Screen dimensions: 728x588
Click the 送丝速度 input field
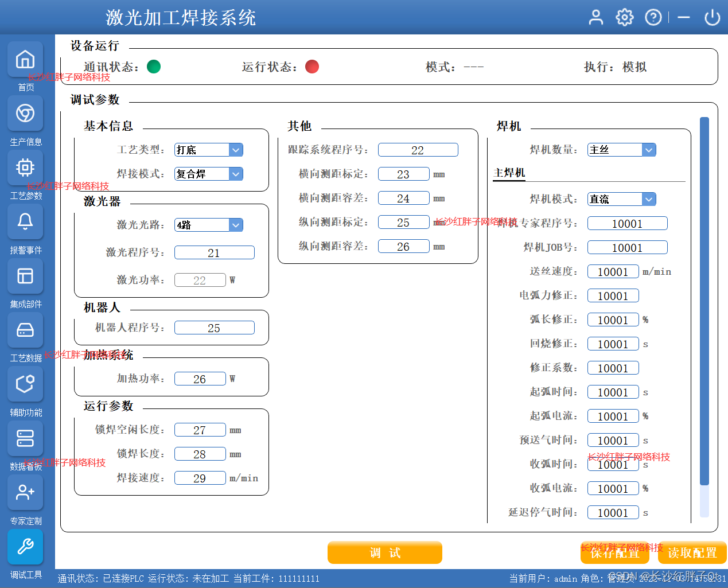pyautogui.click(x=613, y=271)
